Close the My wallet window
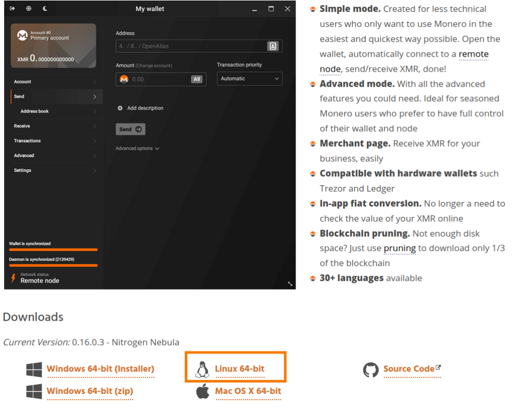This screenshot has height=410, width=532. tap(287, 9)
